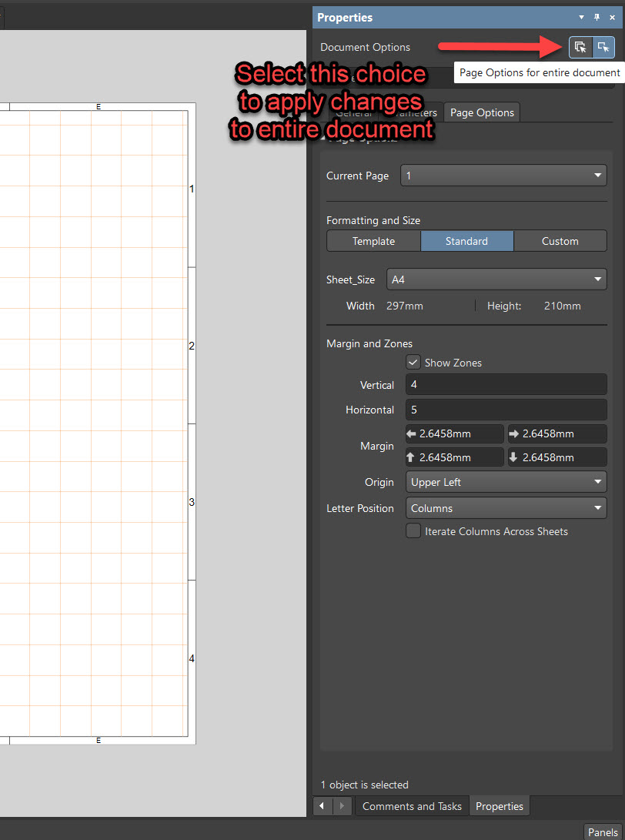Edit the Vertical zones field
This screenshot has width=625, height=840.
506,385
